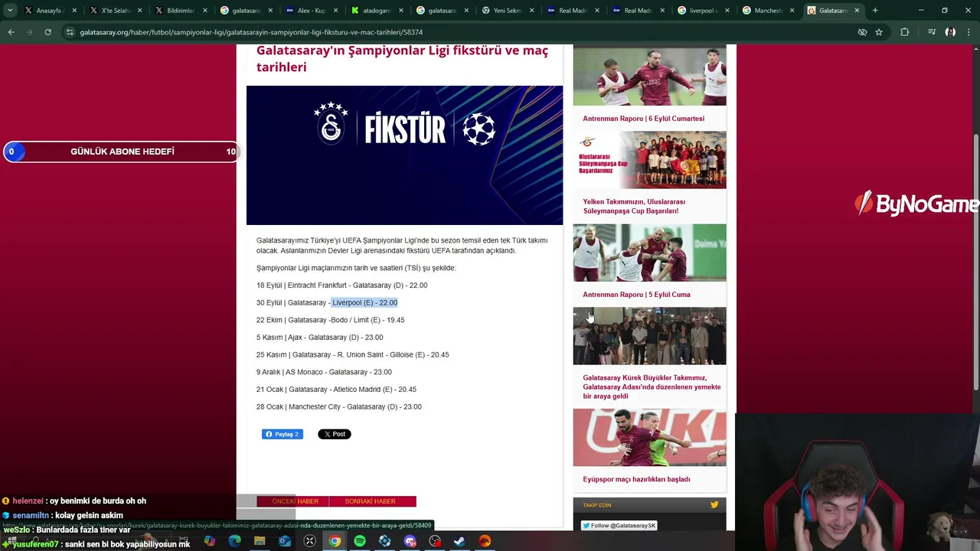
Task: Open Kürek Büyükler Takımımız article link
Action: click(652, 387)
